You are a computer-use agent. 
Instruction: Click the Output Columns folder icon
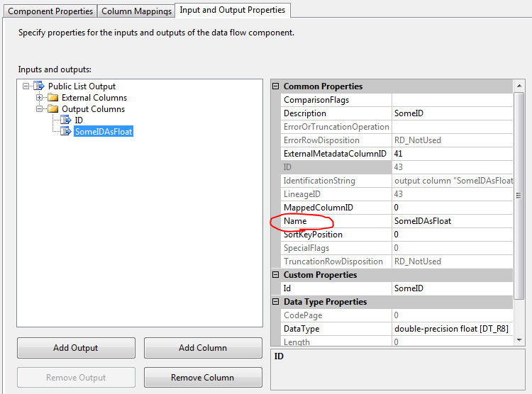[x=53, y=109]
